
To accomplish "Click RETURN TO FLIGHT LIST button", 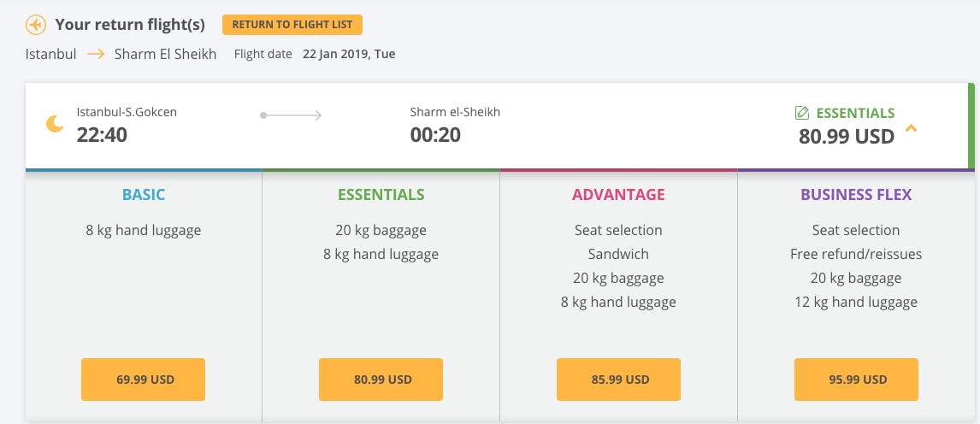I will coord(292,25).
